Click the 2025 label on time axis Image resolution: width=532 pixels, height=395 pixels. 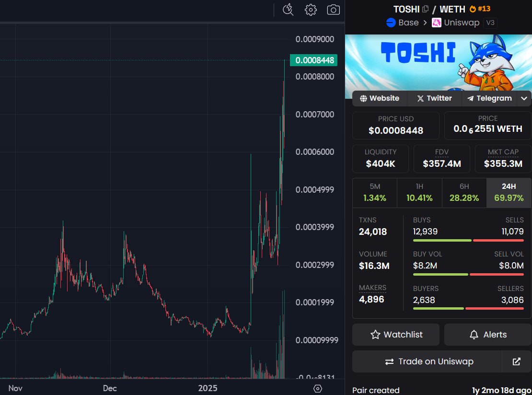tap(208, 388)
